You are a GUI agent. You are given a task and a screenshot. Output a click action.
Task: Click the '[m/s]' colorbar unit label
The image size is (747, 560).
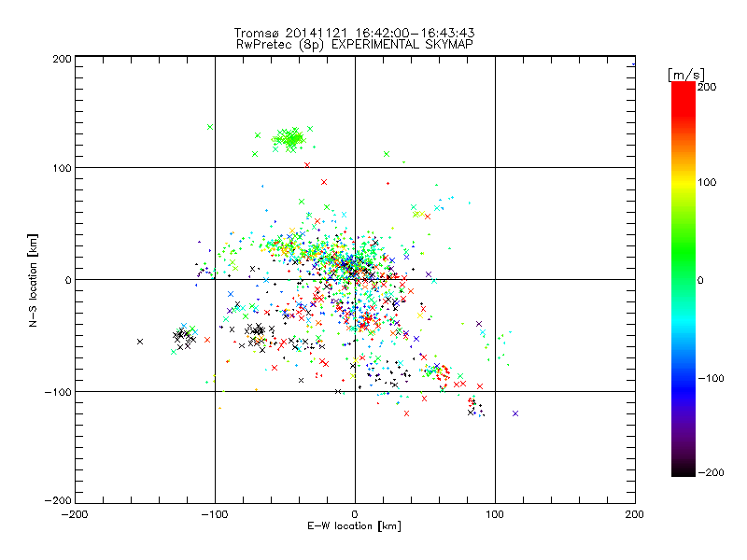coord(686,75)
